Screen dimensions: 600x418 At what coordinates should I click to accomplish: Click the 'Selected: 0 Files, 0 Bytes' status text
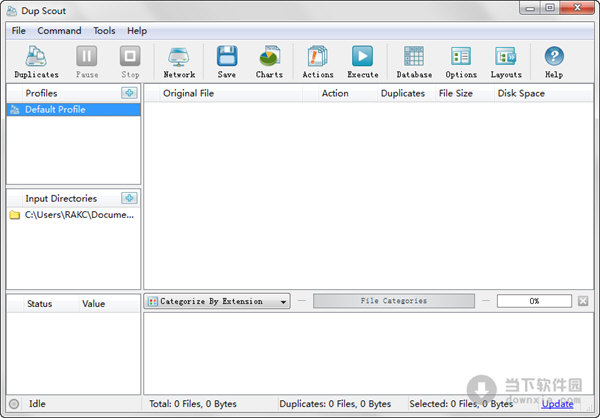click(x=461, y=404)
